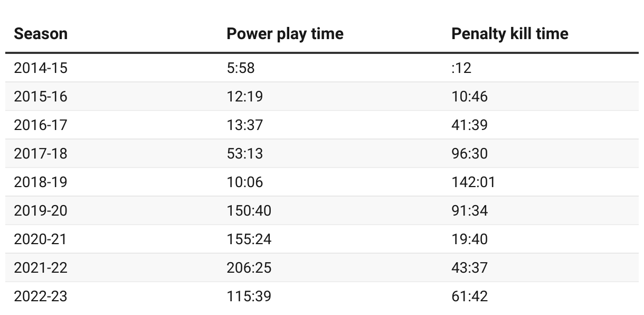Click penalty kill value 61:42
The width and height of the screenshot is (644, 315).
click(470, 296)
